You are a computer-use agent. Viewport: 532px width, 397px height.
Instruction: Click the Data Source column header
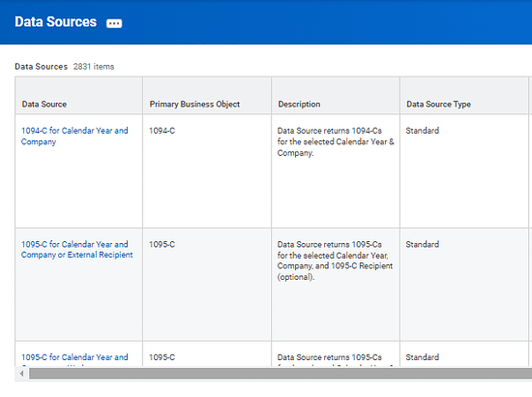[x=44, y=104]
